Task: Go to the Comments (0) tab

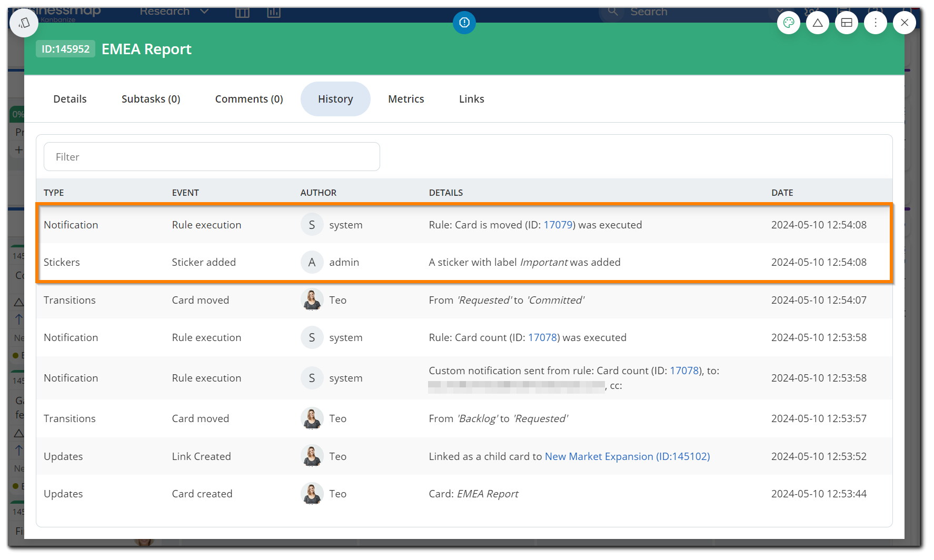Action: (249, 99)
